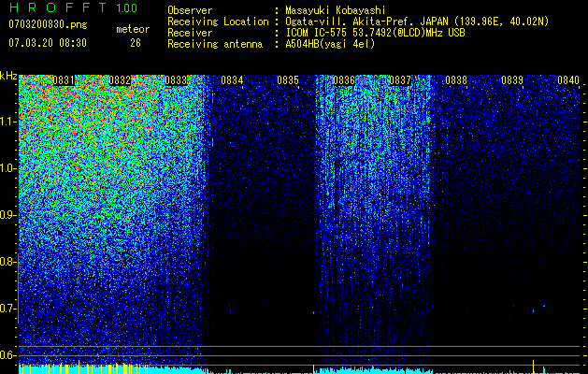Viewport: 588px width, 374px height.
Task: Click the 0.7 kHz axis label
Action: (x=8, y=309)
